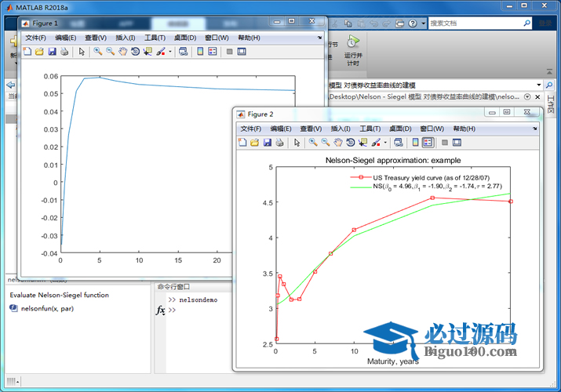Dock Figure 1 using menu bar arrow
The height and width of the screenshot is (392, 561).
click(319, 38)
